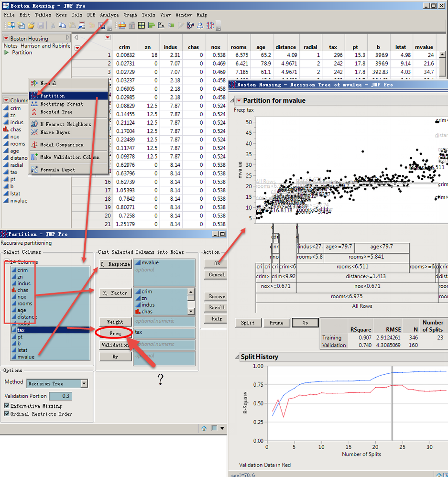The image size is (448, 477).
Task: Click the Save floppy disk icon
Action: coord(41,25)
